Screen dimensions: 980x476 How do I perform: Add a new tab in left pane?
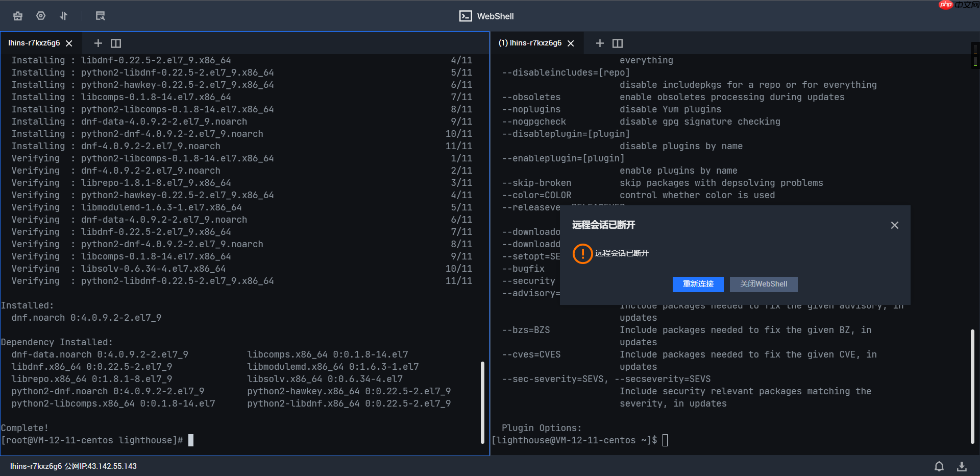click(x=99, y=43)
